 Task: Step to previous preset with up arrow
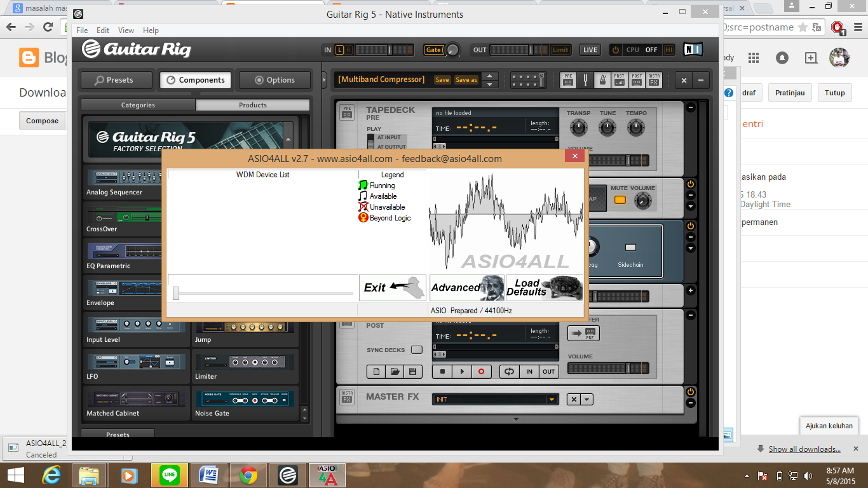tap(489, 76)
